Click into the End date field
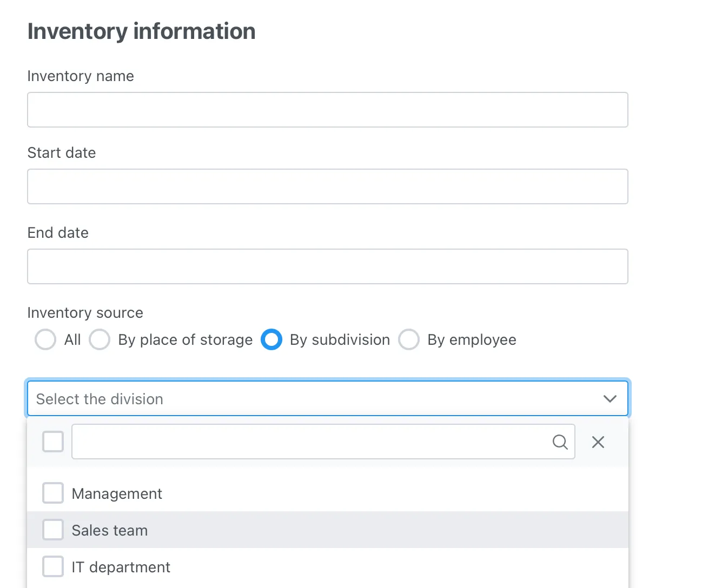702x588 pixels. (327, 266)
